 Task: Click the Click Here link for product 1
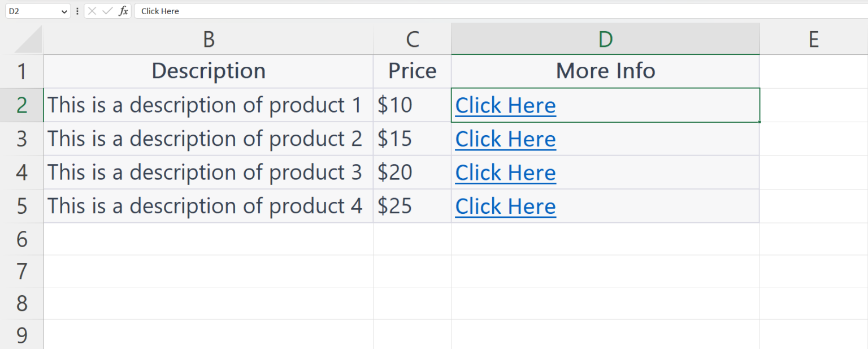coord(505,105)
